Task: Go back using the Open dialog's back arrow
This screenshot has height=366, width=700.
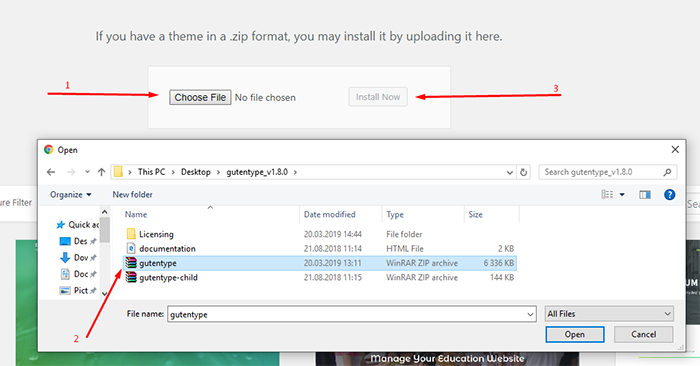Action: [51, 172]
